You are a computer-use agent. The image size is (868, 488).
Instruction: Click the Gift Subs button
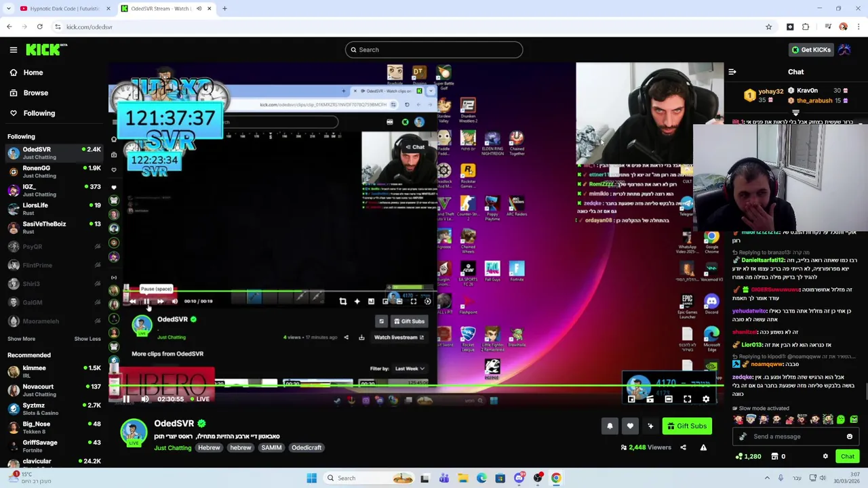click(687, 426)
